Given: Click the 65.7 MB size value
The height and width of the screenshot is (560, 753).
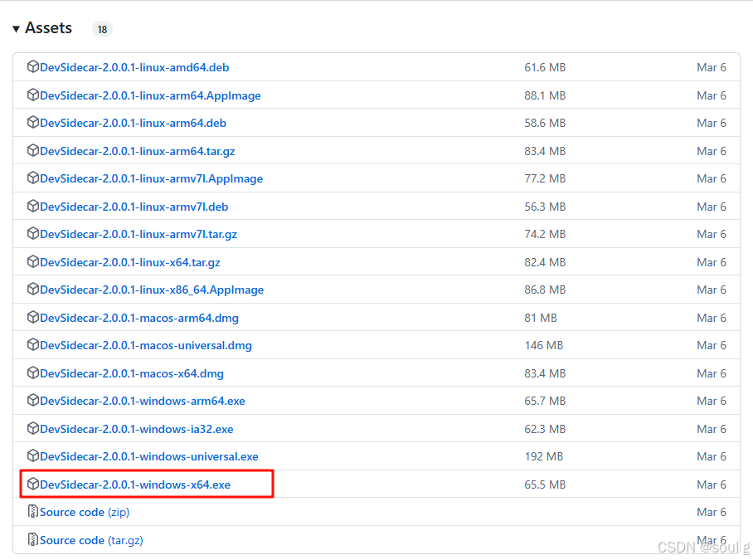Looking at the screenshot, I should coord(545,401).
